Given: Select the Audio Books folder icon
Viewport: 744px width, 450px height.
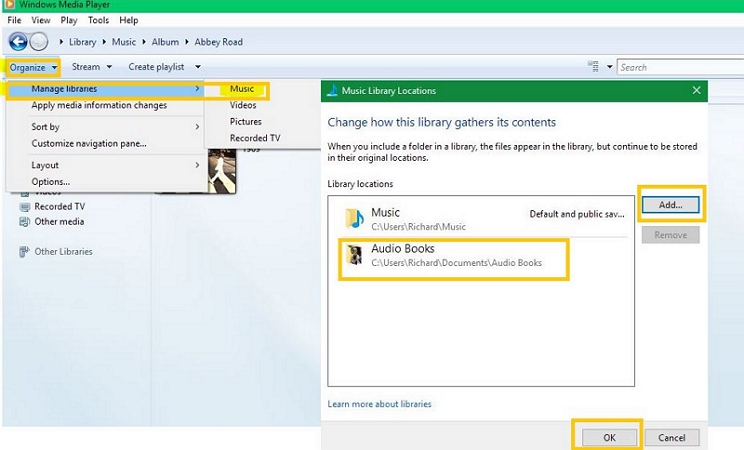Looking at the screenshot, I should pyautogui.click(x=354, y=255).
